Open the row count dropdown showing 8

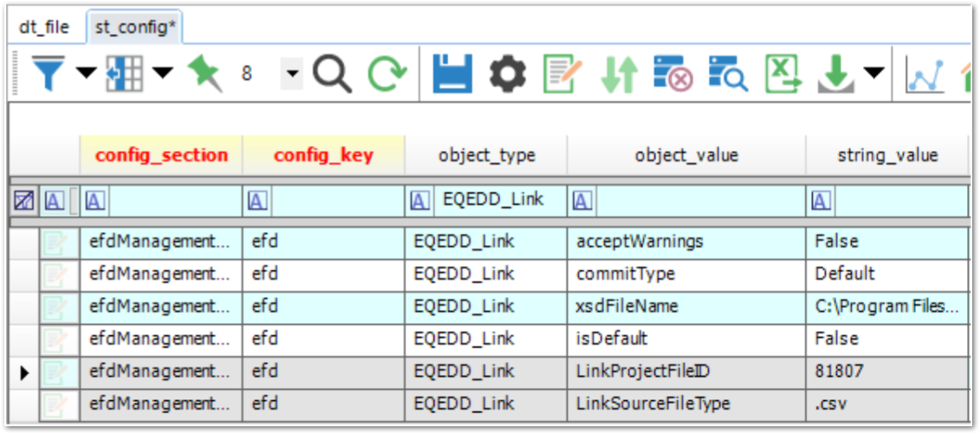[291, 74]
